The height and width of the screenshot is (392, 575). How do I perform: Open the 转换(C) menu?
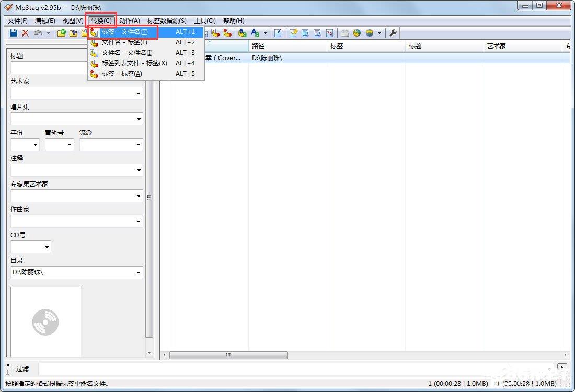(x=101, y=21)
